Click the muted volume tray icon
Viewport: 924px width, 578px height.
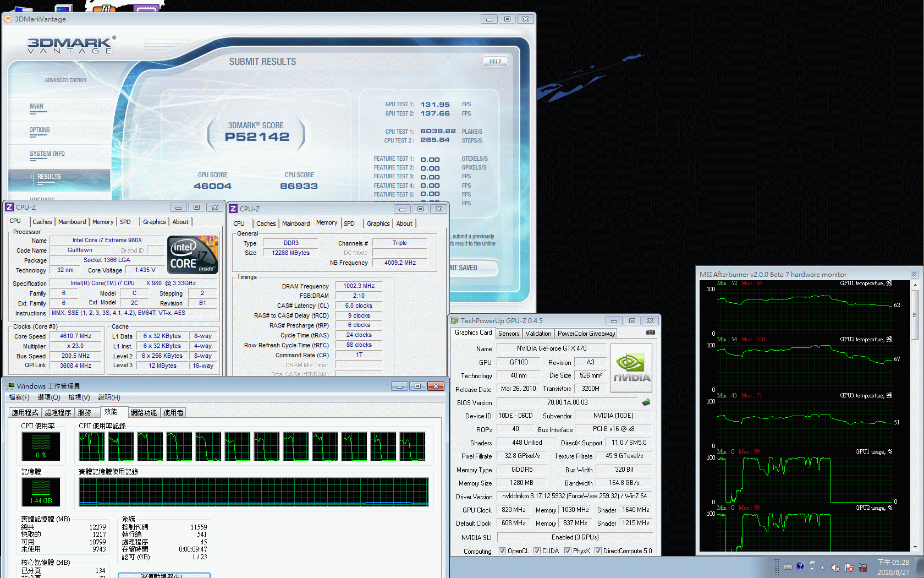(x=836, y=568)
